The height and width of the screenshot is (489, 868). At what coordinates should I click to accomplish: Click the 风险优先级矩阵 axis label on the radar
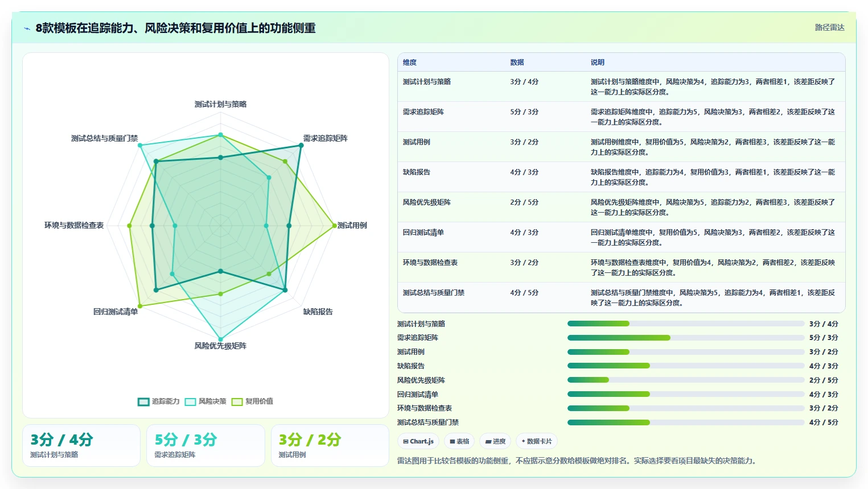click(x=220, y=346)
